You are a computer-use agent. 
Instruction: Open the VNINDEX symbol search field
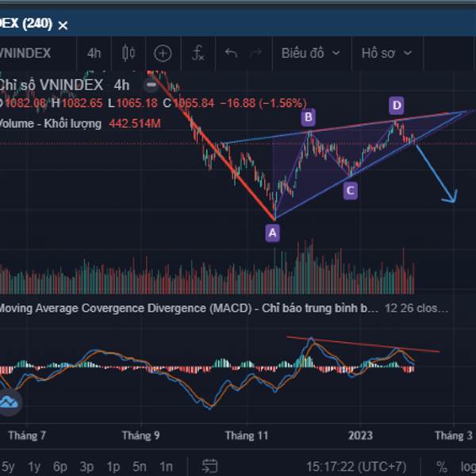pos(25,53)
